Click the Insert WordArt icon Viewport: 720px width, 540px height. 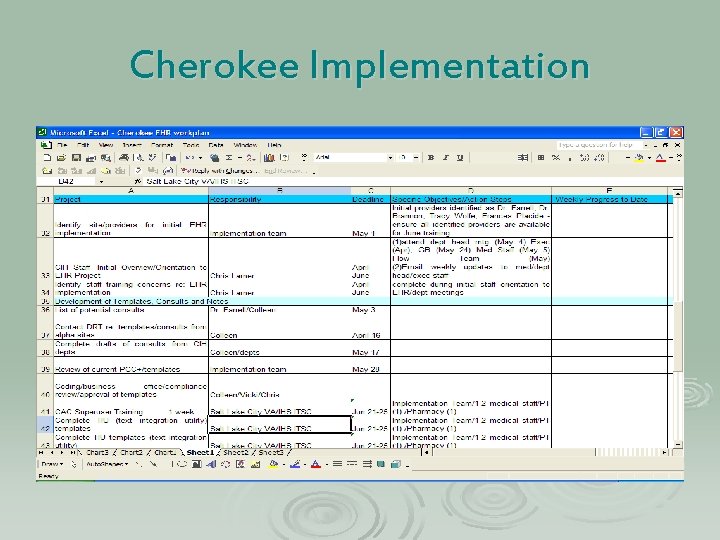(x=211, y=464)
